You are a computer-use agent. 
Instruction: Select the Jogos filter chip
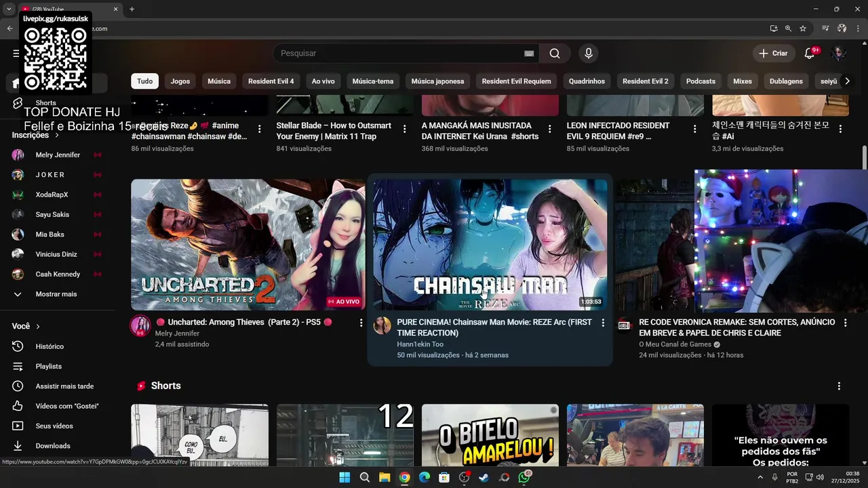click(180, 81)
